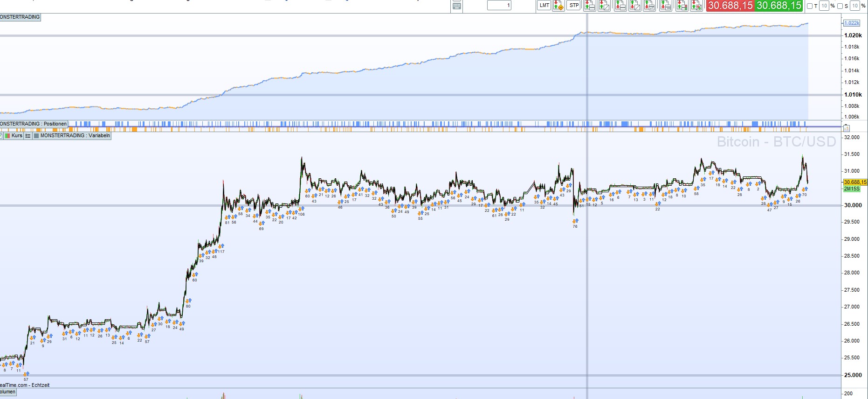This screenshot has height=399, width=868.
Task: Click the green buy price 30.688,15
Action: pos(778,6)
